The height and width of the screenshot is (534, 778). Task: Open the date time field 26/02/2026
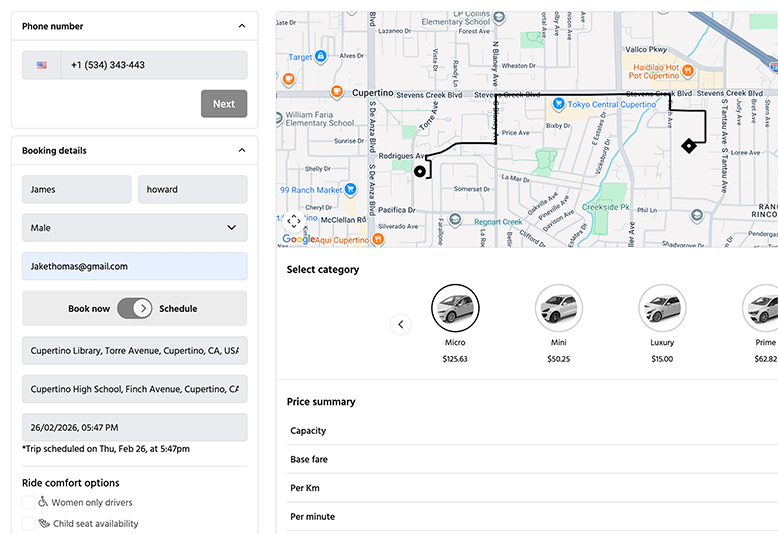[x=134, y=427]
